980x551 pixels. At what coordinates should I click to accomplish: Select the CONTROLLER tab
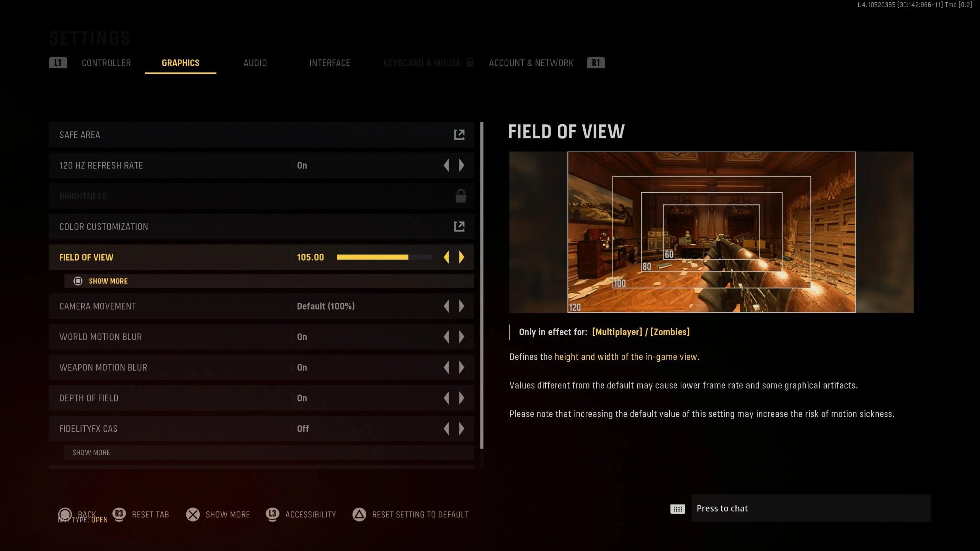click(106, 63)
